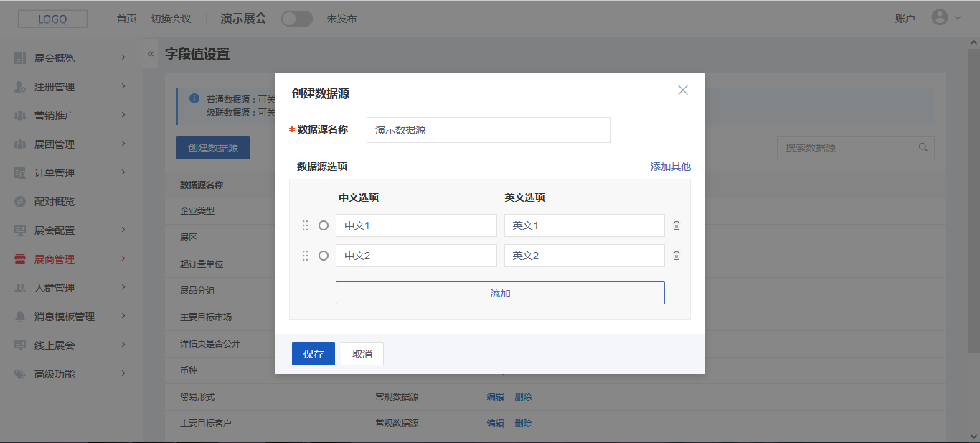The image size is (980, 443).
Task: Click drag handle beside 中文2 row
Action: 305,256
